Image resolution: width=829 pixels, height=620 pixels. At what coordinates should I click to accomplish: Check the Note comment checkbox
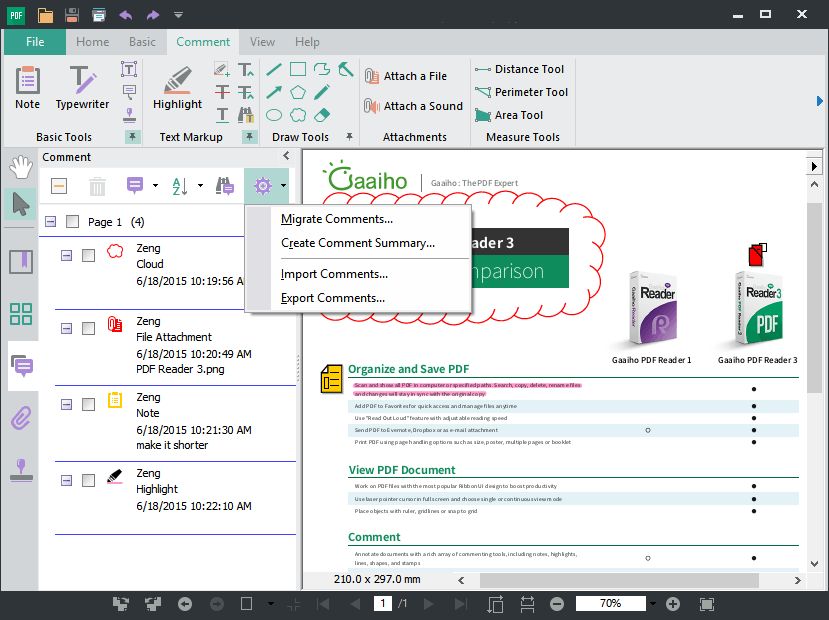pos(88,404)
